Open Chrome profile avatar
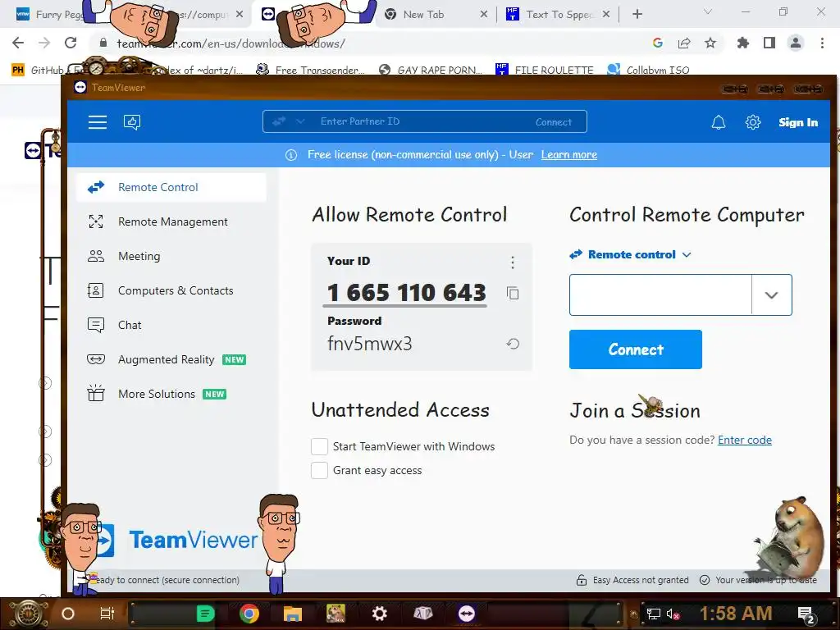Screen dimensions: 840x630 tap(796, 43)
